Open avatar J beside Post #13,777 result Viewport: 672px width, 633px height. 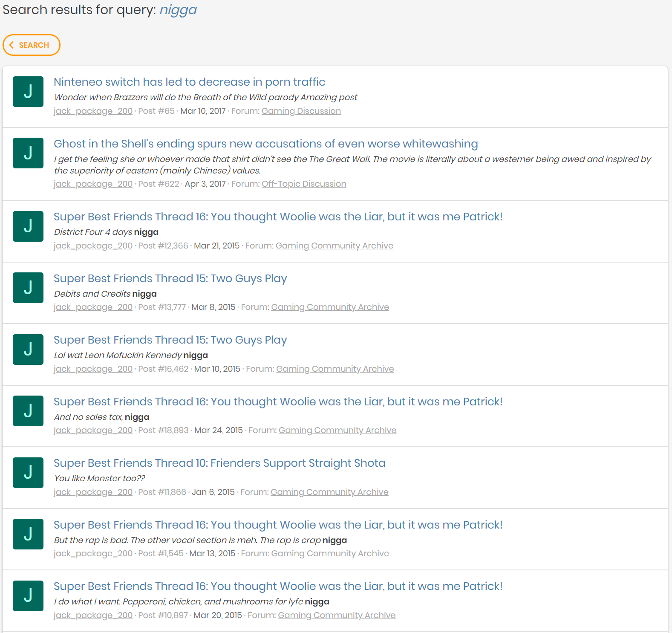tap(28, 288)
